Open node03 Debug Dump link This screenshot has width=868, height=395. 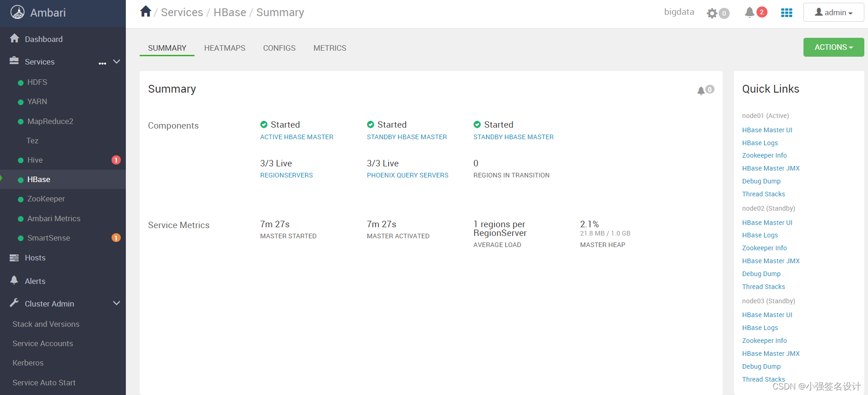pyautogui.click(x=761, y=366)
